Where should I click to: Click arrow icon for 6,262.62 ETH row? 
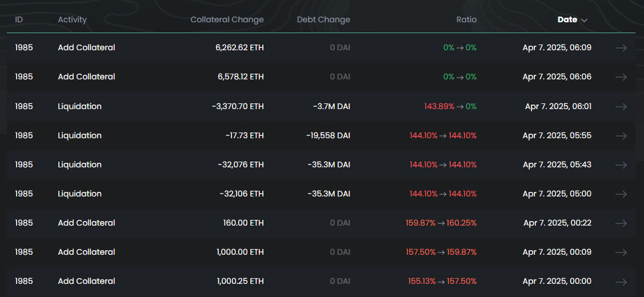(x=621, y=48)
